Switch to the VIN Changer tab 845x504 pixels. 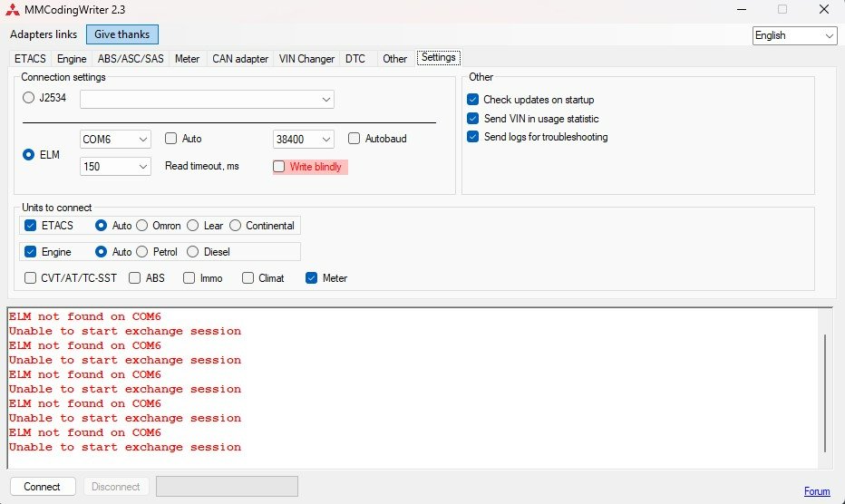(306, 59)
